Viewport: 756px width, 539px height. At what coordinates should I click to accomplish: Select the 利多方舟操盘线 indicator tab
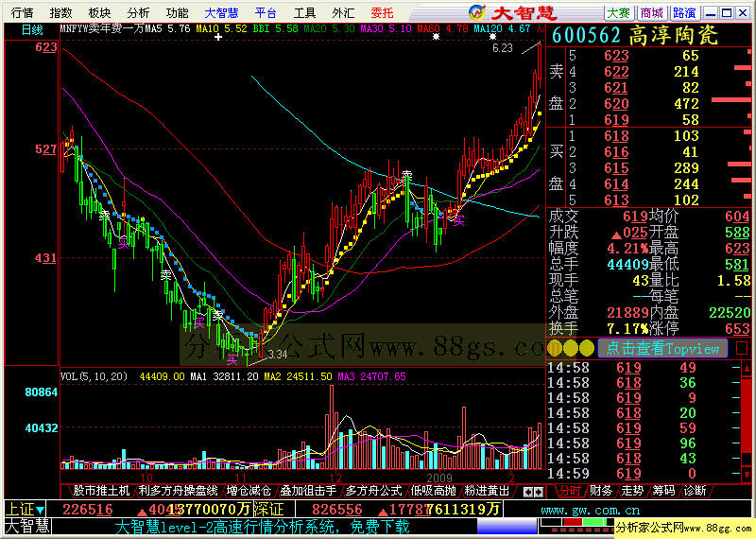[x=178, y=491]
